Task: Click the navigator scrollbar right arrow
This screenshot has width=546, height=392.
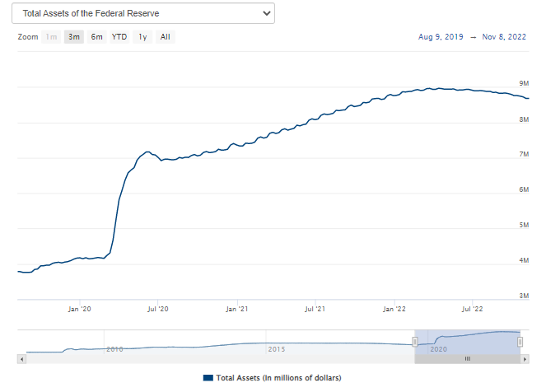Action: [x=524, y=359]
